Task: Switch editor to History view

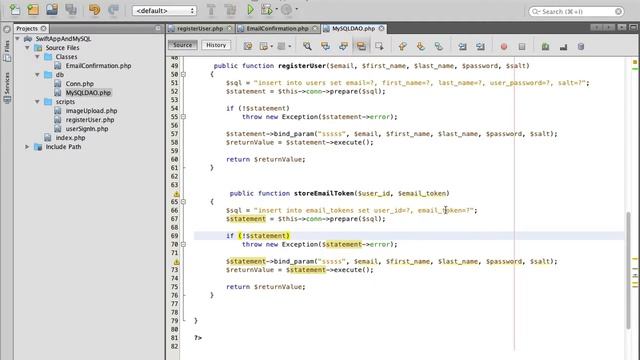Action: (216, 45)
